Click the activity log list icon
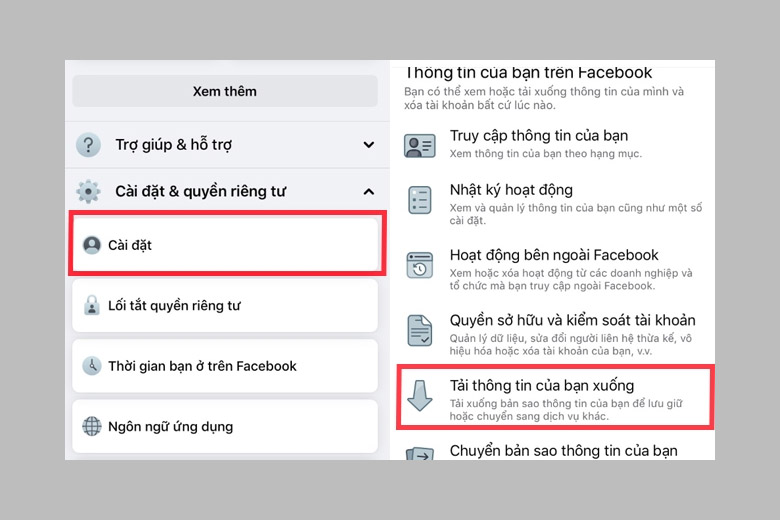780x520 pixels. pos(419,200)
